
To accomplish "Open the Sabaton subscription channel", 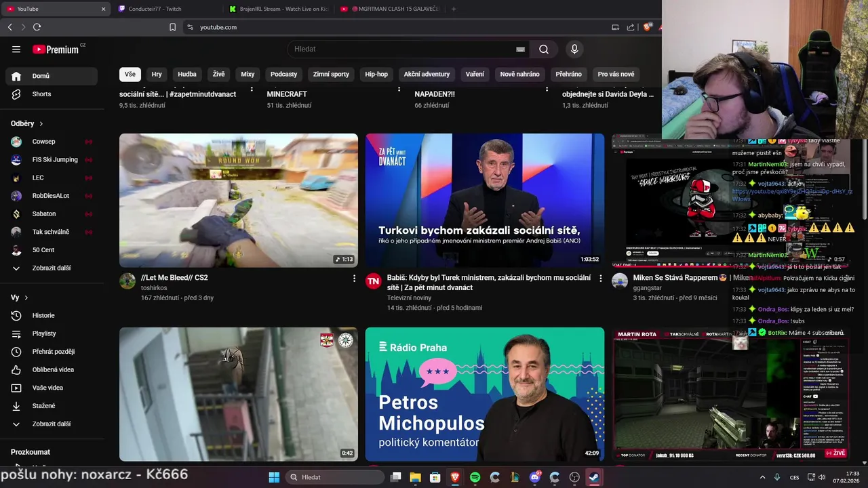I will [52, 213].
